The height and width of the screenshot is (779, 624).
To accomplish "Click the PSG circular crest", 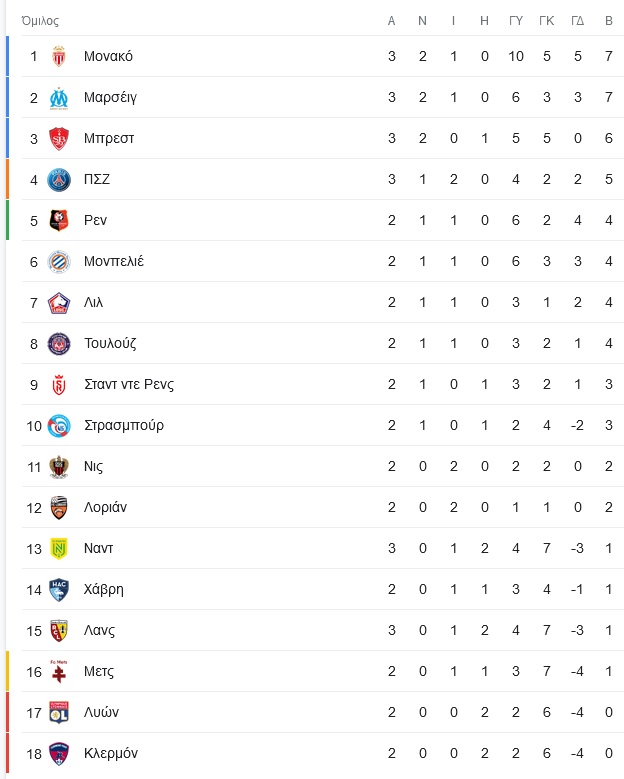I will click(x=59, y=179).
